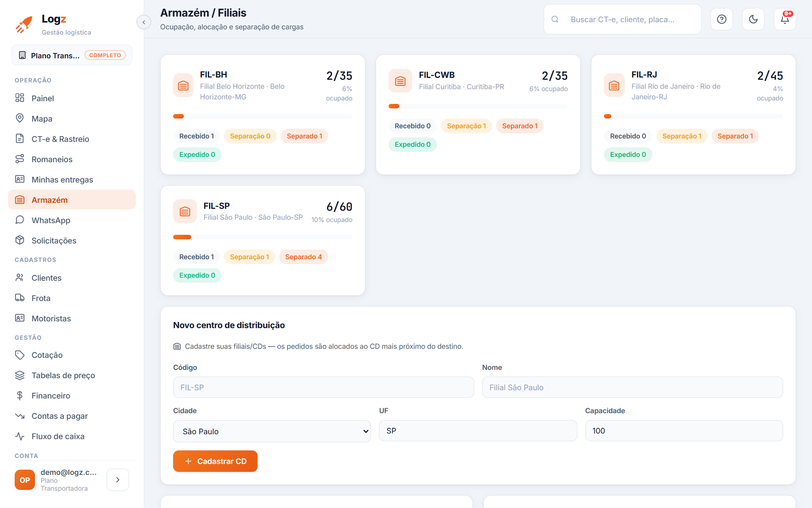
Task: Focus the Nome input field
Action: point(632,387)
